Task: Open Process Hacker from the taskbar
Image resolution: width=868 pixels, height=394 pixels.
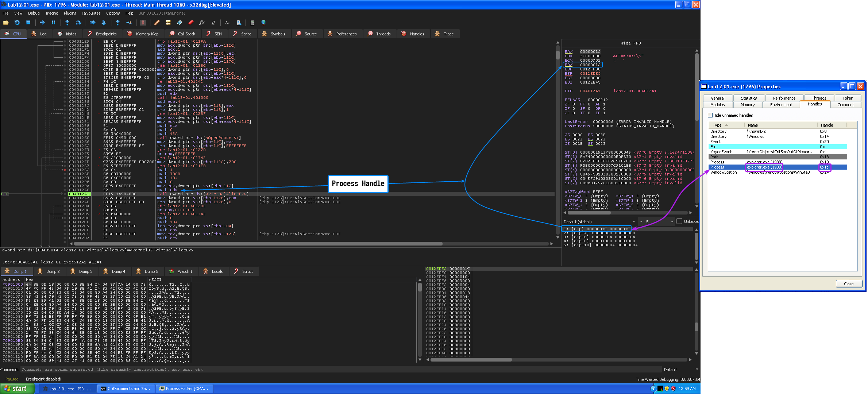Action: tap(184, 389)
